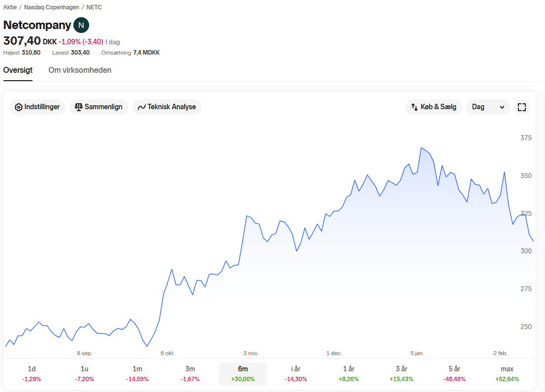Click the chart's last point at right edge
The image size is (545, 392).
(x=533, y=241)
